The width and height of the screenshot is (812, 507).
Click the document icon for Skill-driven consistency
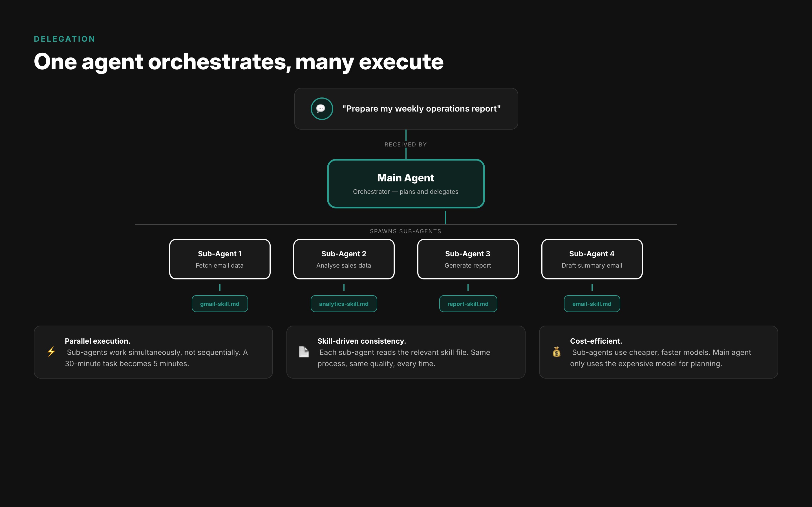point(304,352)
